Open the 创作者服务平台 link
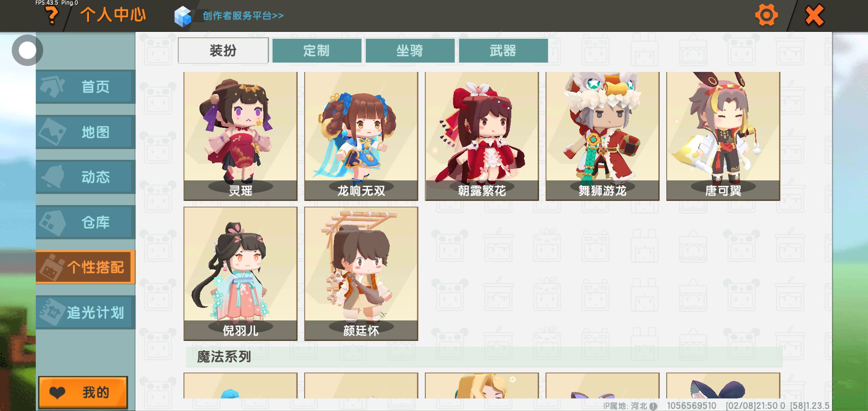This screenshot has height=411, width=868. point(243,16)
